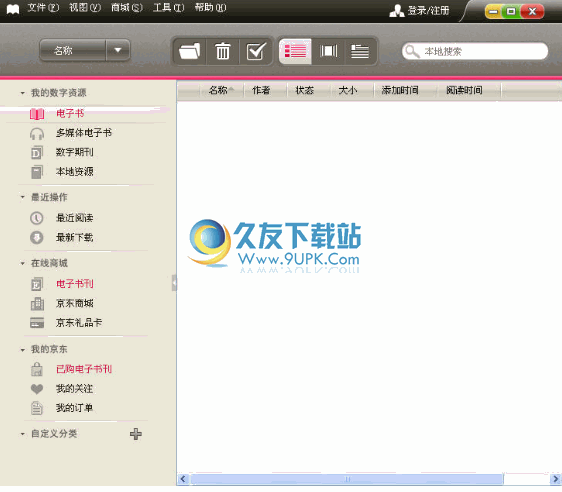Click the 本地搜索 search field
Image resolution: width=562 pixels, height=492 pixels.
[x=475, y=52]
